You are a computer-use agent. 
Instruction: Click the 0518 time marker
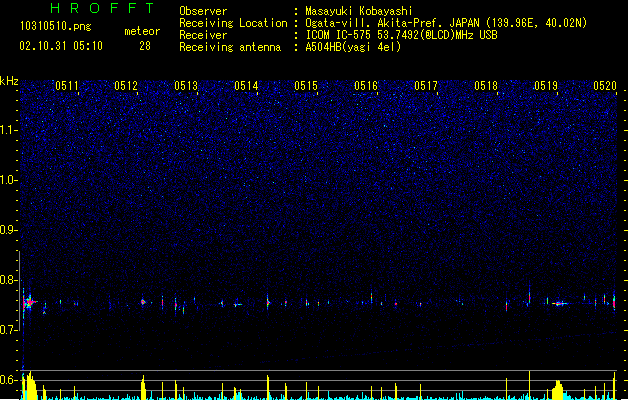[486, 86]
